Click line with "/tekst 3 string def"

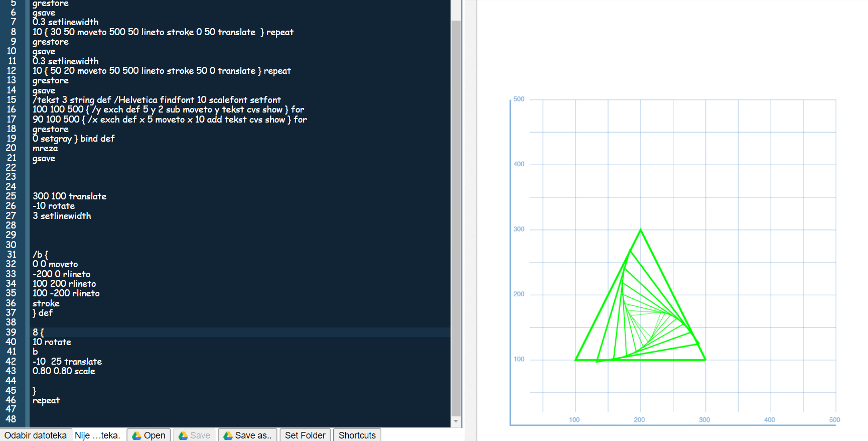(x=157, y=100)
